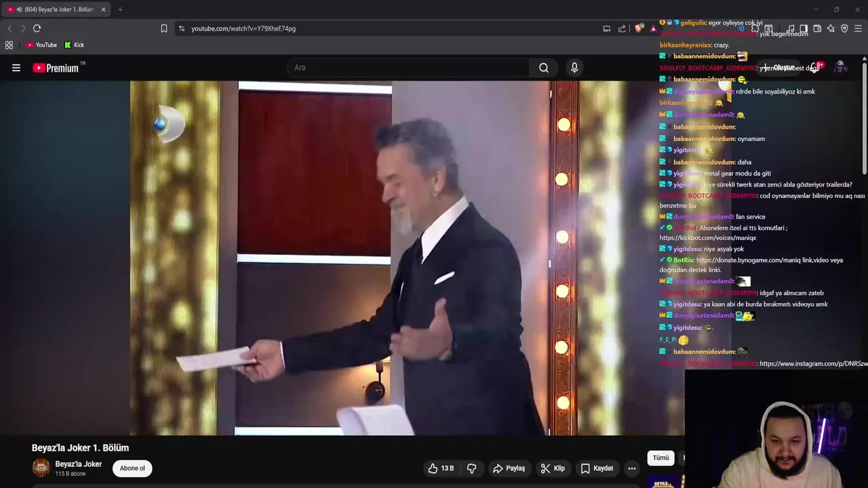868x488 pixels.
Task: Open the Beyaz'la Joker channel name
Action: 79,464
